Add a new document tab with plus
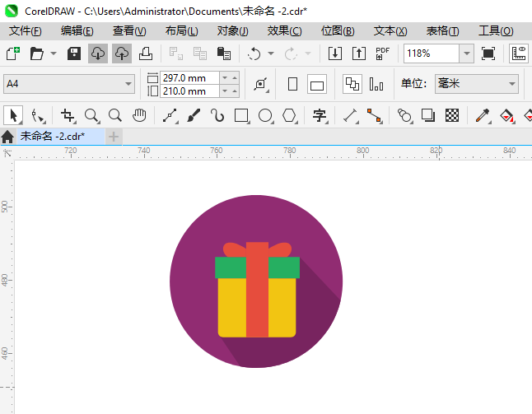The height and width of the screenshot is (414, 532). (x=114, y=137)
